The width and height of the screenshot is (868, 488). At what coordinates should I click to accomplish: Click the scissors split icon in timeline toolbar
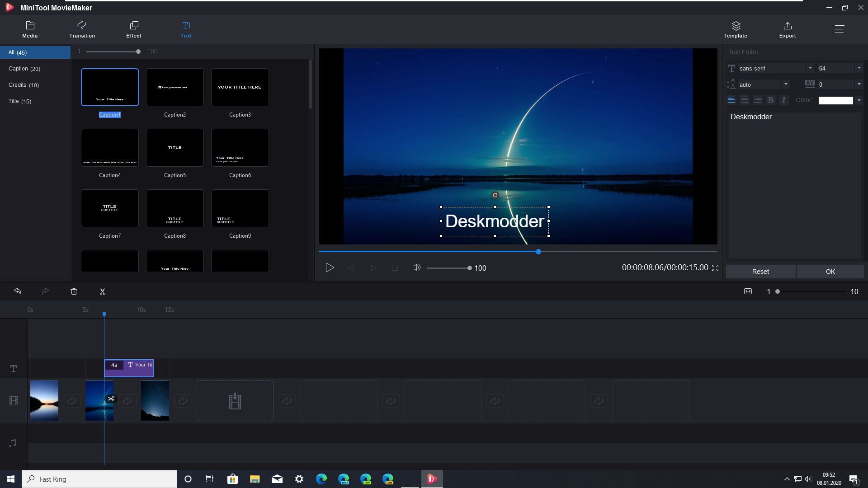click(103, 292)
